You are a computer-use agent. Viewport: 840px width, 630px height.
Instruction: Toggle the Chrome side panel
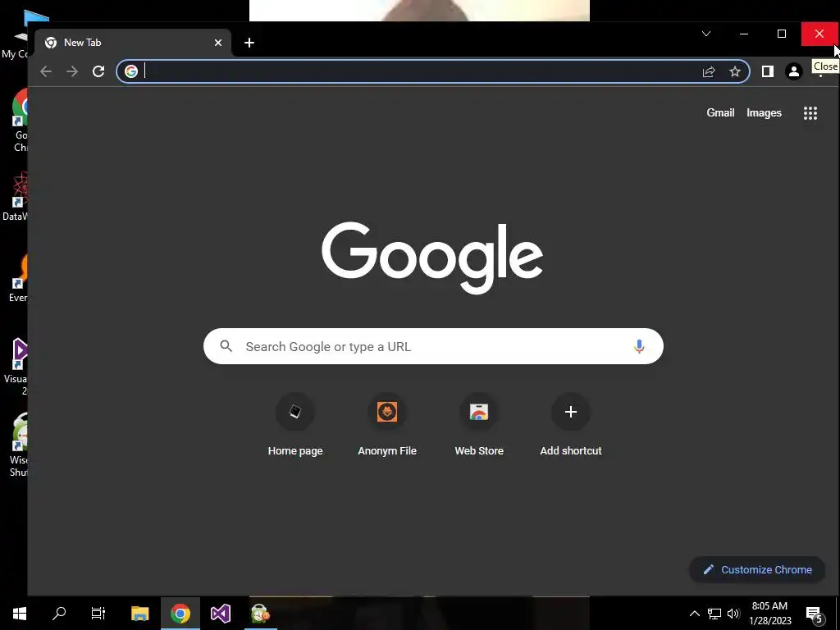768,71
